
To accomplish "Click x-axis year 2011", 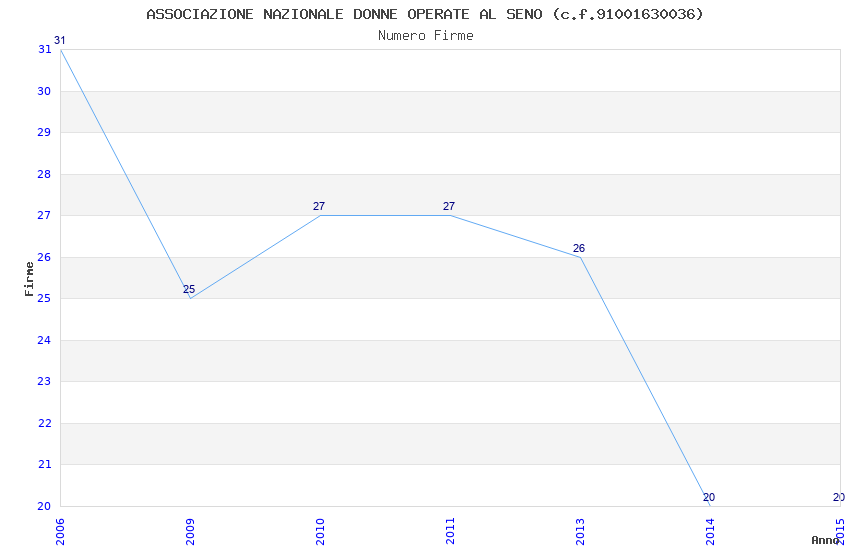I will pyautogui.click(x=450, y=532).
